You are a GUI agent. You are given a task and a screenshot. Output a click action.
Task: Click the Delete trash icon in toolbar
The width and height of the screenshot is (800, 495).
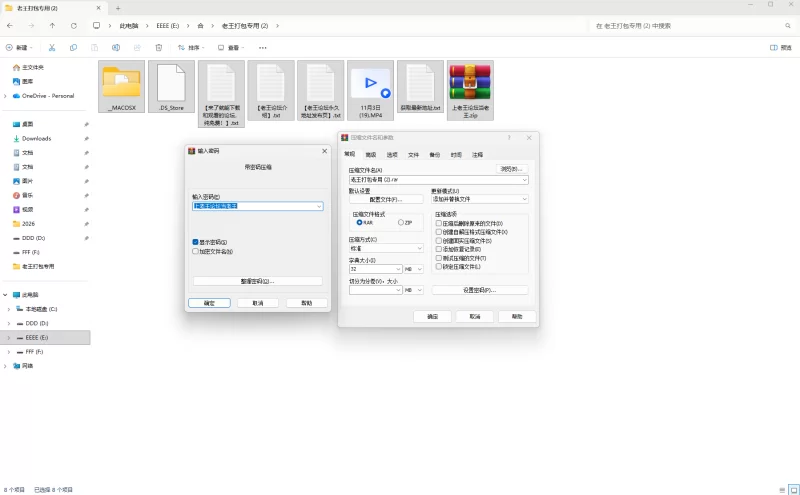pyautogui.click(x=159, y=47)
